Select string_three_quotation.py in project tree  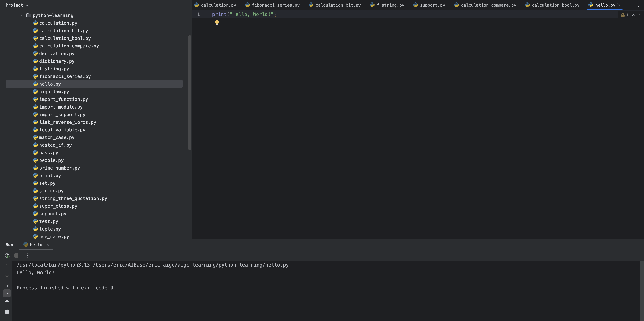point(70,198)
